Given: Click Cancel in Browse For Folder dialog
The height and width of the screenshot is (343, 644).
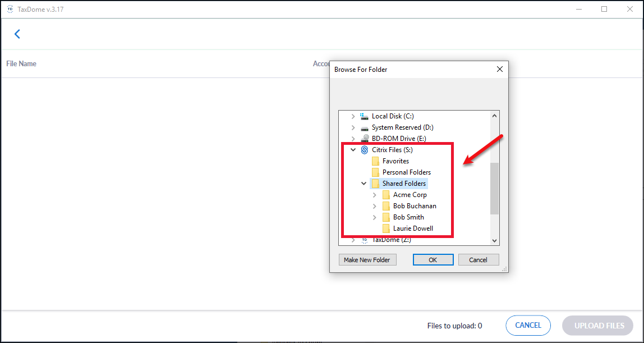Looking at the screenshot, I should pos(478,260).
